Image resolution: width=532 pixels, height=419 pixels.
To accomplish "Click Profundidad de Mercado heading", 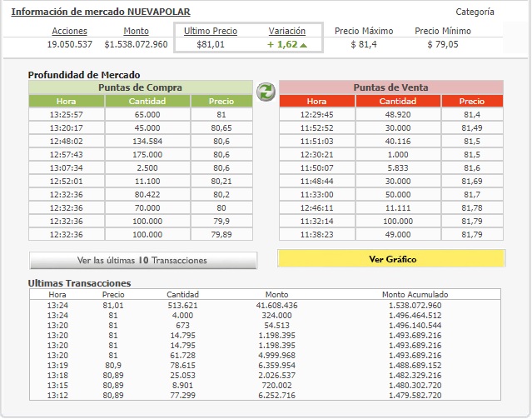I will 84,75.
